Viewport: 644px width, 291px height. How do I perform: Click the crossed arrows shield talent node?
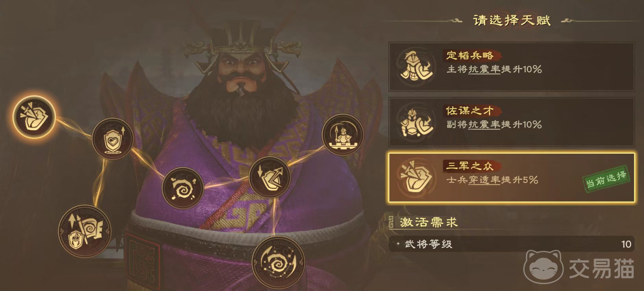click(270, 177)
